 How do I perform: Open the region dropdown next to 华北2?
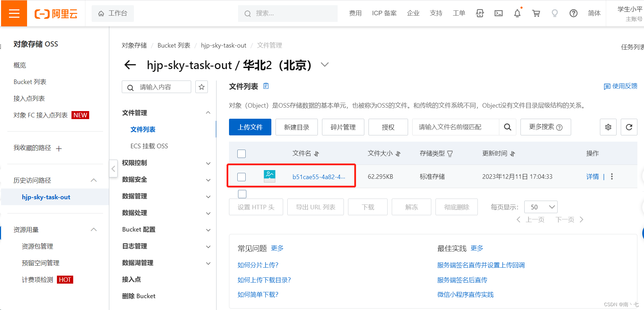point(325,65)
